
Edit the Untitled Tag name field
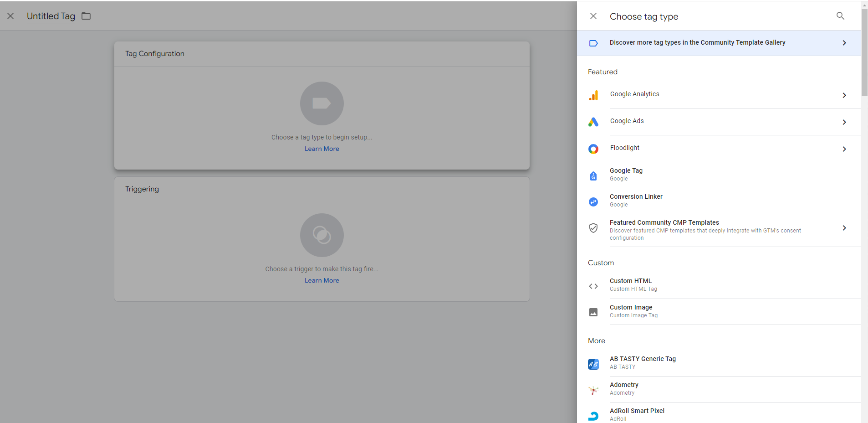(x=51, y=16)
